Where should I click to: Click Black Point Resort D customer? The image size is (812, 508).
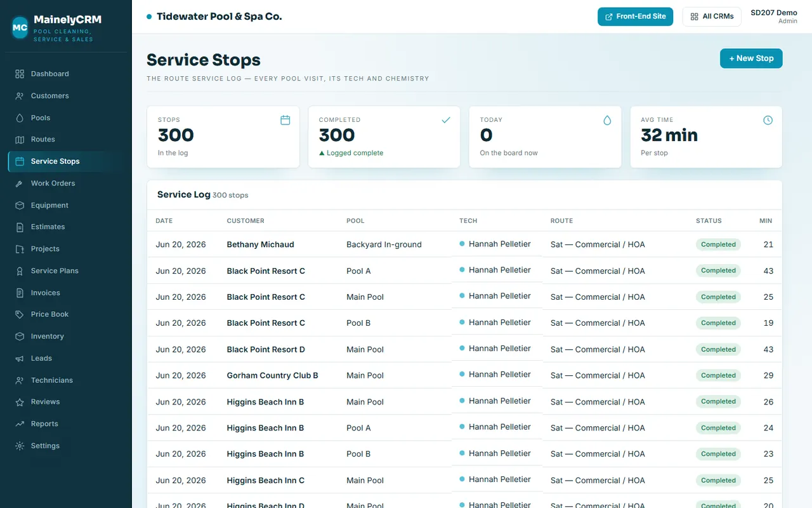[x=266, y=349]
